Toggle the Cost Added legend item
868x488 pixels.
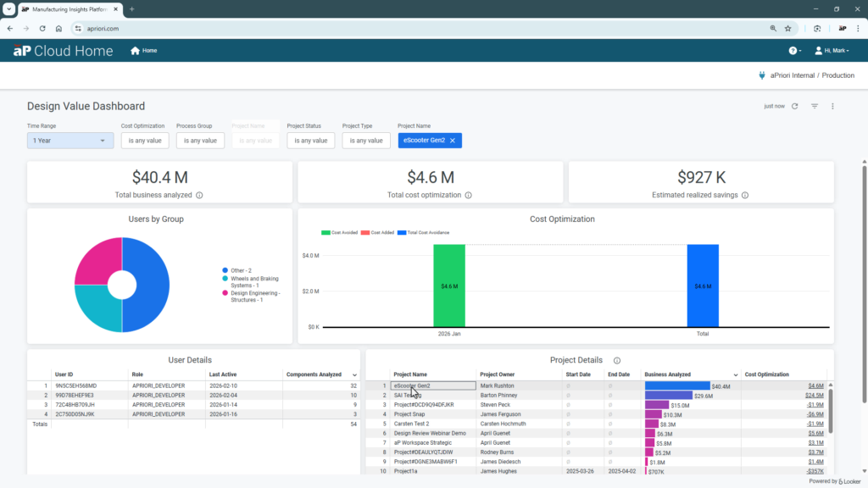pyautogui.click(x=383, y=231)
